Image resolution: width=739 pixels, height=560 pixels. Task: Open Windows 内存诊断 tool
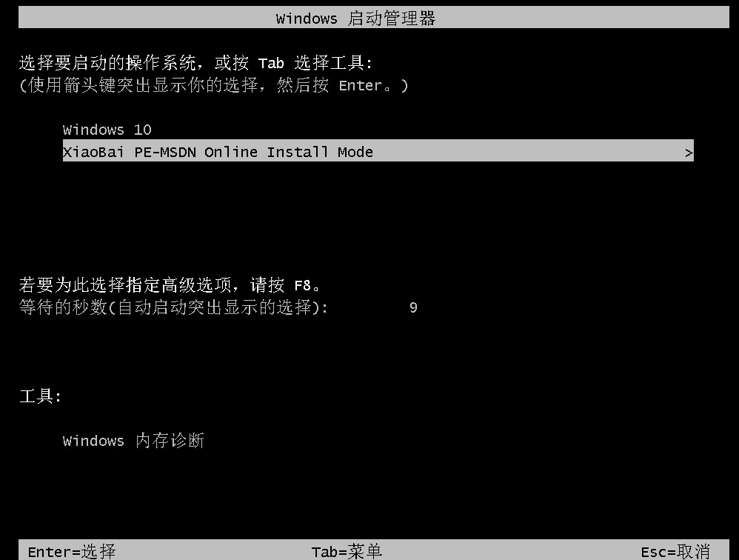[x=133, y=440]
